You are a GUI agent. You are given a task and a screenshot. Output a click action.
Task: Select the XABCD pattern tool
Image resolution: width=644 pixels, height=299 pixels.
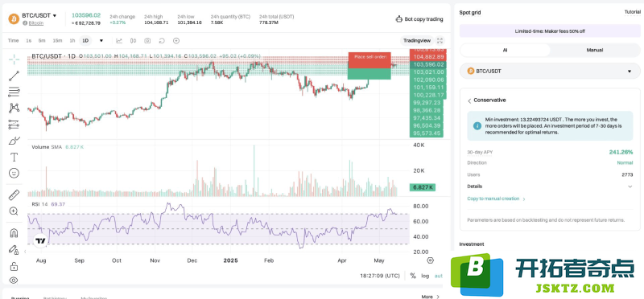pyautogui.click(x=14, y=108)
